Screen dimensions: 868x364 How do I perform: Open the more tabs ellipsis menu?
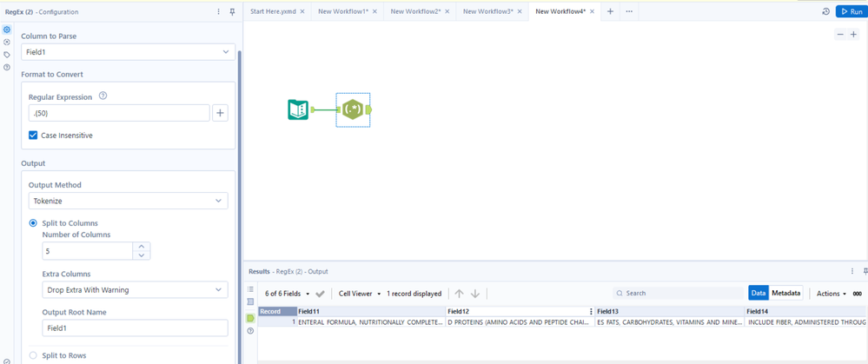(x=629, y=11)
